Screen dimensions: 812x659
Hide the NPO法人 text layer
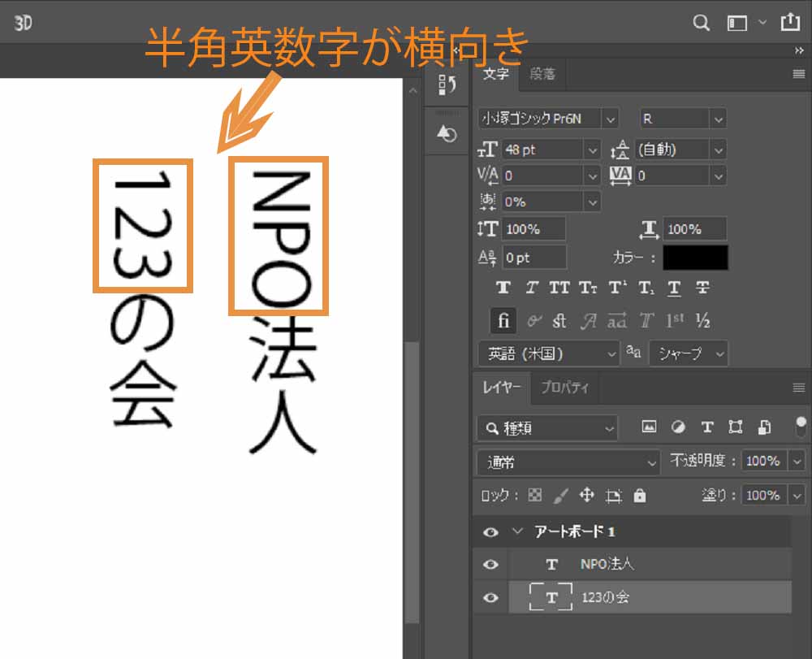click(490, 564)
